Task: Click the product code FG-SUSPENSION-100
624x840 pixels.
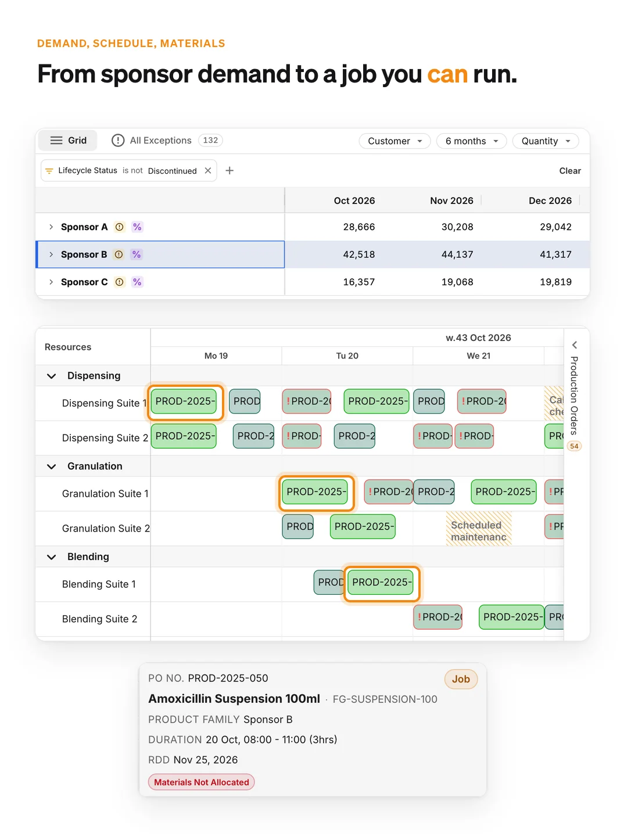Action: (385, 699)
